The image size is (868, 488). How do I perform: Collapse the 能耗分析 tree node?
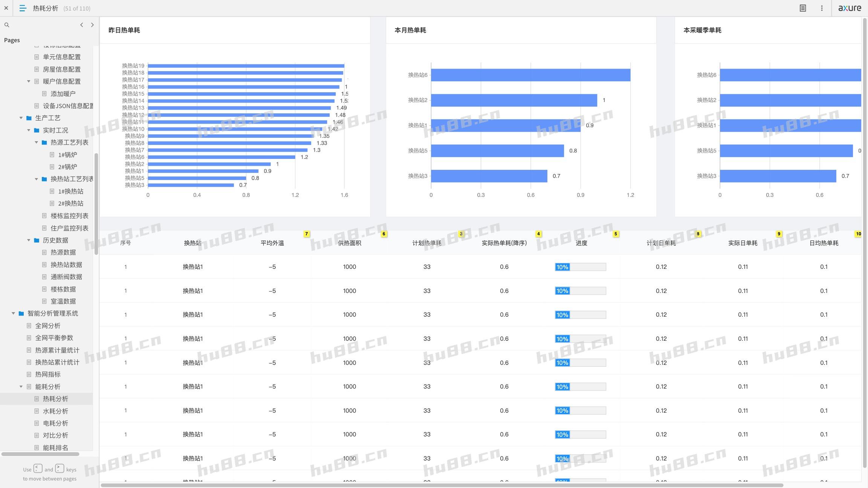click(x=21, y=387)
